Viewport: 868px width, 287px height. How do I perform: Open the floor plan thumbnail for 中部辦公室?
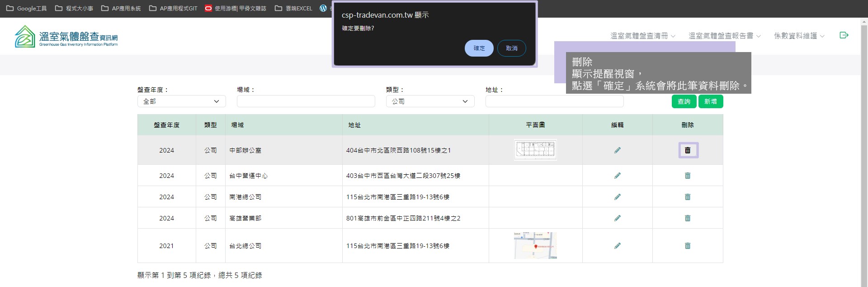pos(535,150)
